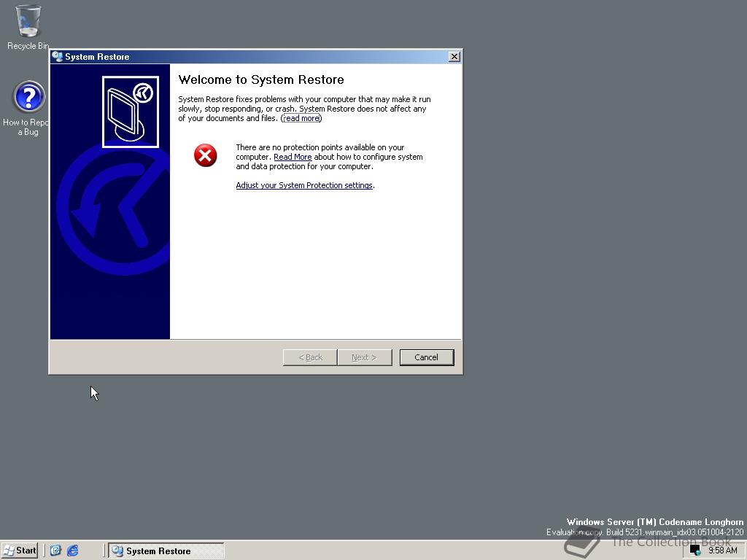Screen dimensions: 747x560
Task: Click the System Restore monitor graphic
Action: 131,112
